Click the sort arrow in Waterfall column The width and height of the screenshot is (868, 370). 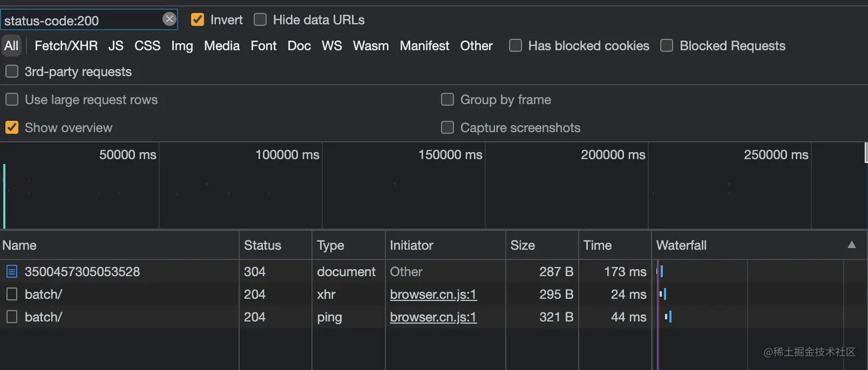pyautogui.click(x=852, y=245)
